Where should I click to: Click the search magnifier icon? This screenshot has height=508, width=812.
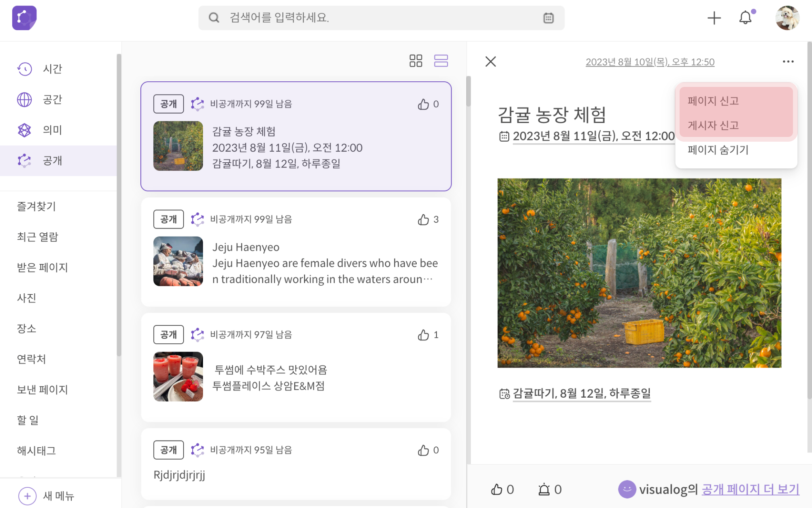pyautogui.click(x=214, y=18)
